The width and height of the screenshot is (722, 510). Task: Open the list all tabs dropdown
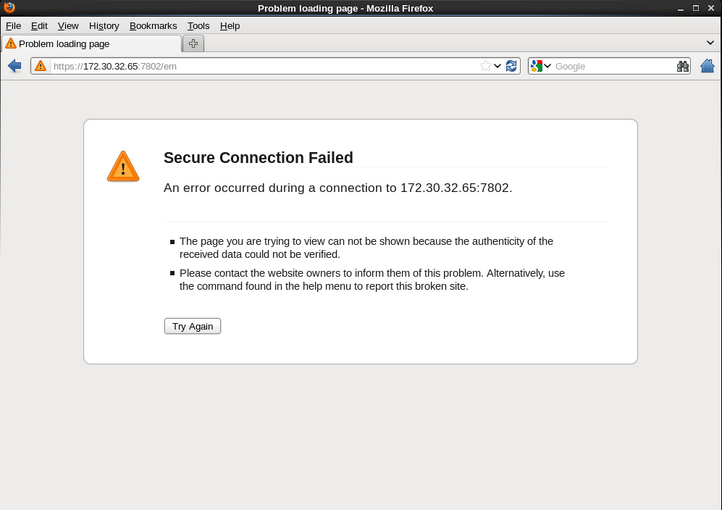pos(710,43)
